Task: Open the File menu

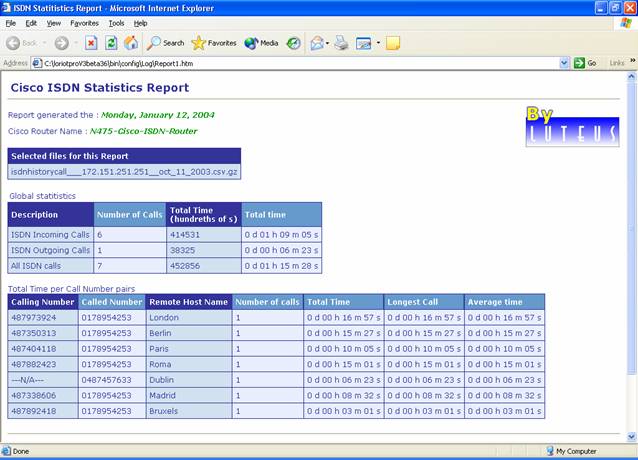Action: click(11, 22)
